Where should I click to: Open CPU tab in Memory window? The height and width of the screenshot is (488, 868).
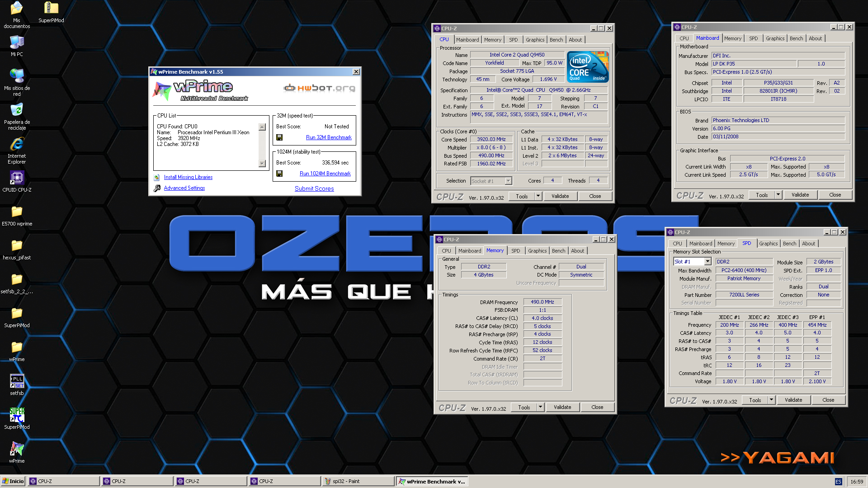coord(446,251)
